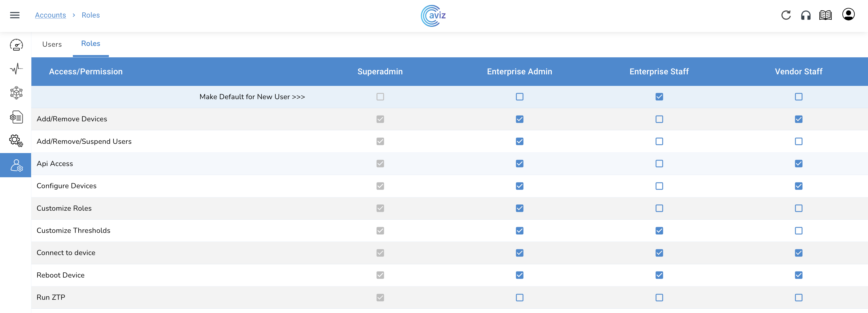Open the topology cubes sidebar icon
The width and height of the screenshot is (868, 313).
[x=16, y=93]
